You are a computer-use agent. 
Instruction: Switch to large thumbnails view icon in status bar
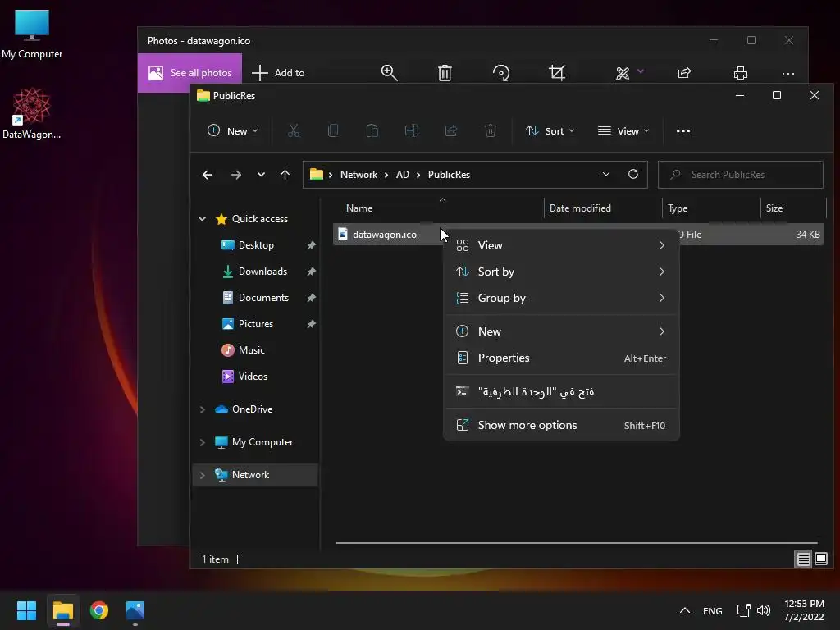821,559
